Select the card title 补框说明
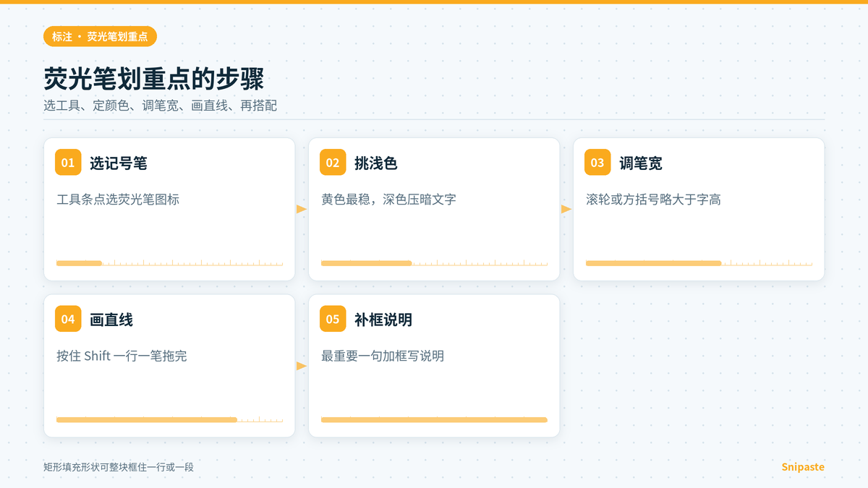The width and height of the screenshot is (868, 488). tap(383, 320)
